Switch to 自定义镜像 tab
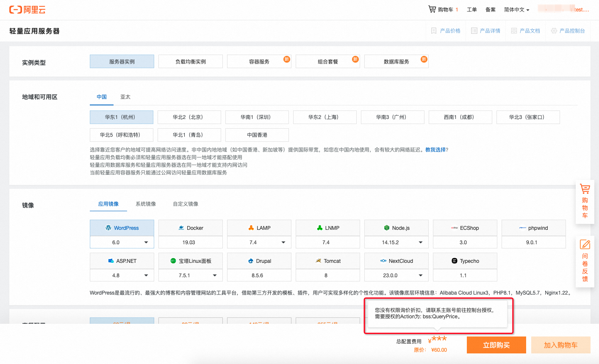Image resolution: width=599 pixels, height=364 pixels. tap(186, 204)
